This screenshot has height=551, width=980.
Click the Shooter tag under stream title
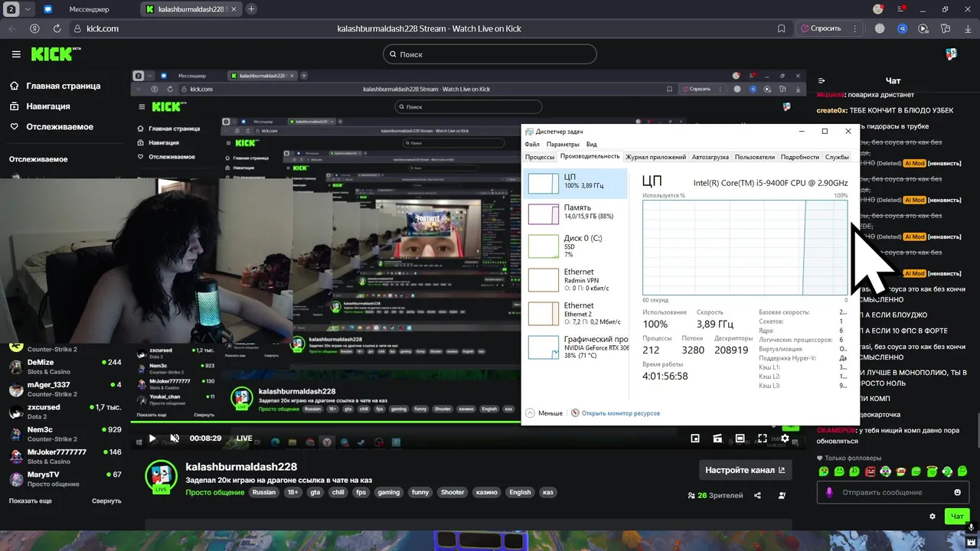tap(452, 492)
